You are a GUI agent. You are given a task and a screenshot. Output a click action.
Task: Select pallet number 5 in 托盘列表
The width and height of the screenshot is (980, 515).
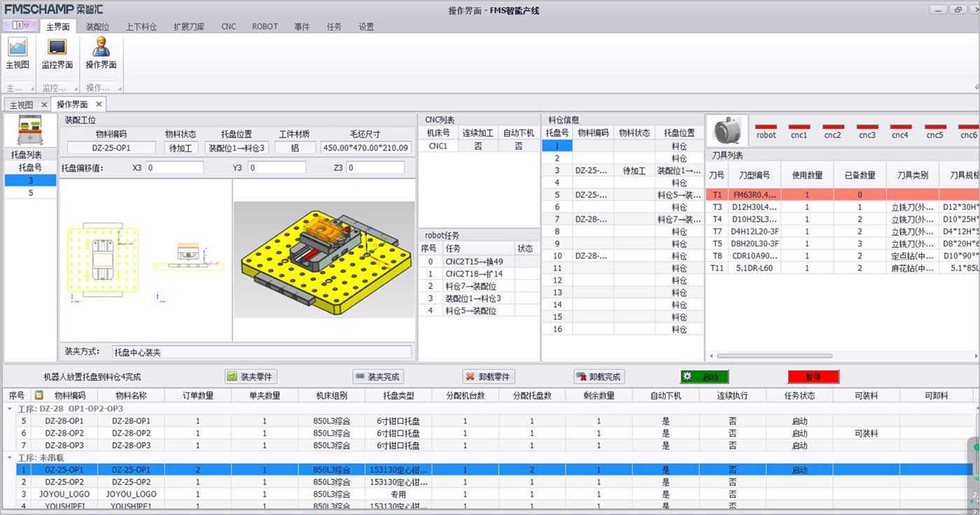click(x=30, y=192)
